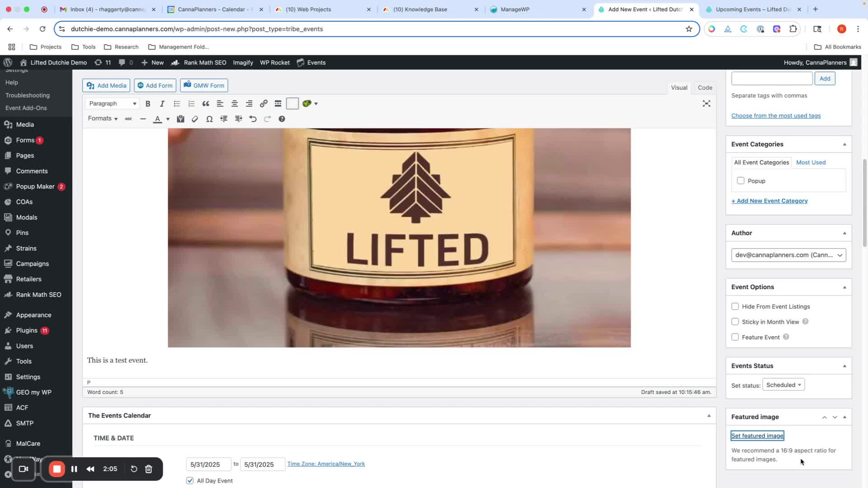The height and width of the screenshot is (488, 868).
Task: Open the Most Used categories tab
Action: tap(811, 162)
